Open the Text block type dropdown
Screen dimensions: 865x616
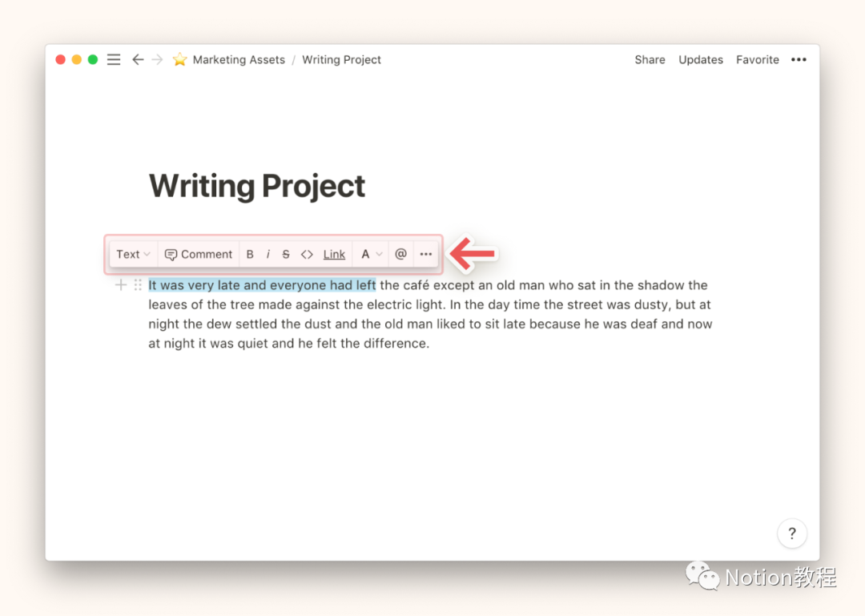(x=133, y=255)
